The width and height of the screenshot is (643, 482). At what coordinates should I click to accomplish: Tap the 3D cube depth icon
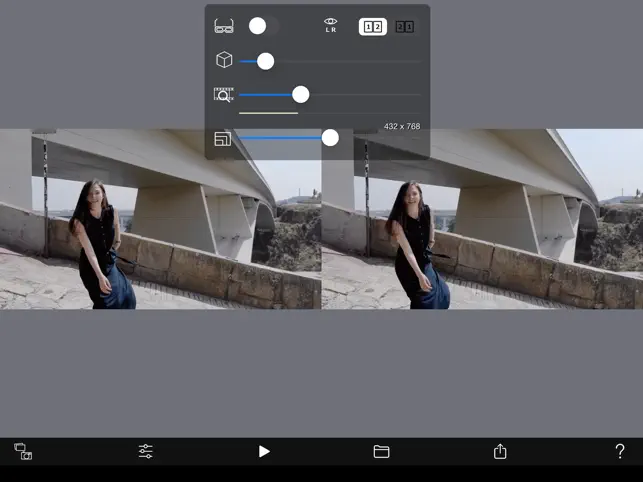coord(224,60)
